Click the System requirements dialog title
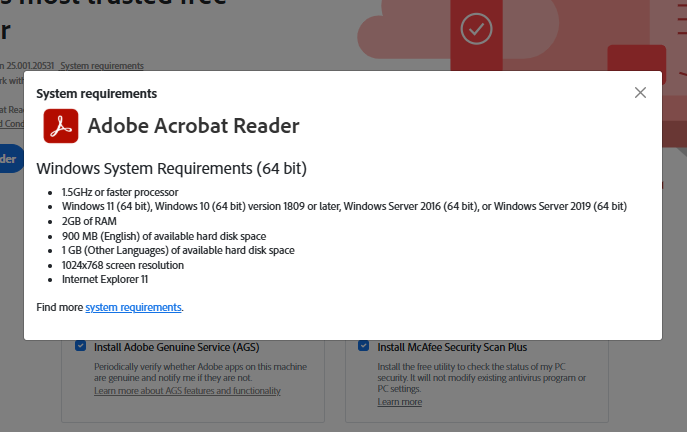687x432 pixels. [x=96, y=94]
